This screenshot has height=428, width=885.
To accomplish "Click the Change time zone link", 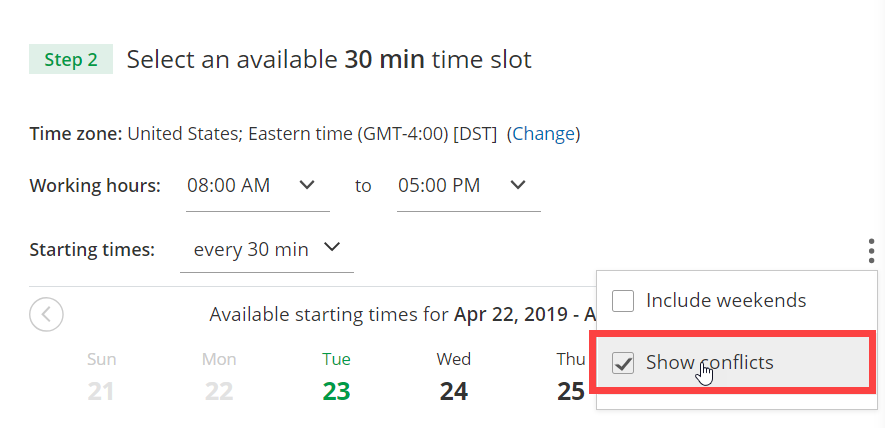I will tap(545, 134).
